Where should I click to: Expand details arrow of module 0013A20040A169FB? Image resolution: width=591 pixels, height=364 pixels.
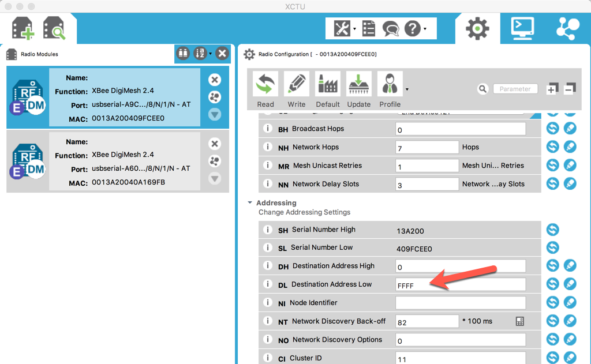(x=215, y=179)
